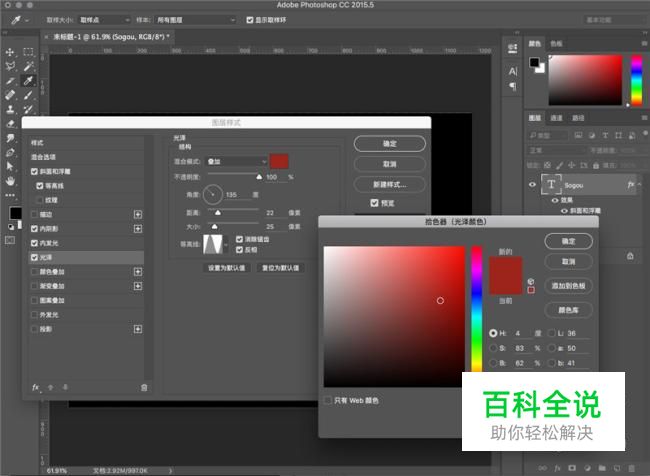Open the 取样大小 sample size dropdown
This screenshot has height=476, width=650.
click(x=104, y=20)
